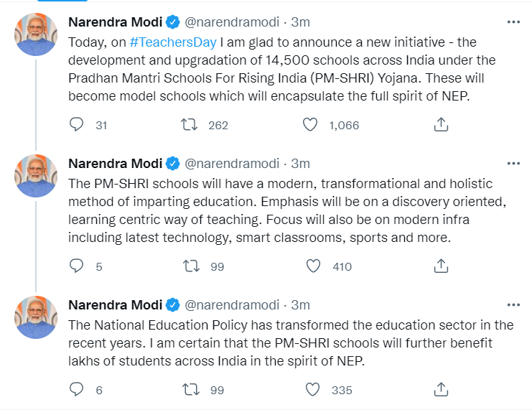Open more options on the first tweet
The width and height of the screenshot is (532, 410).
tap(513, 22)
